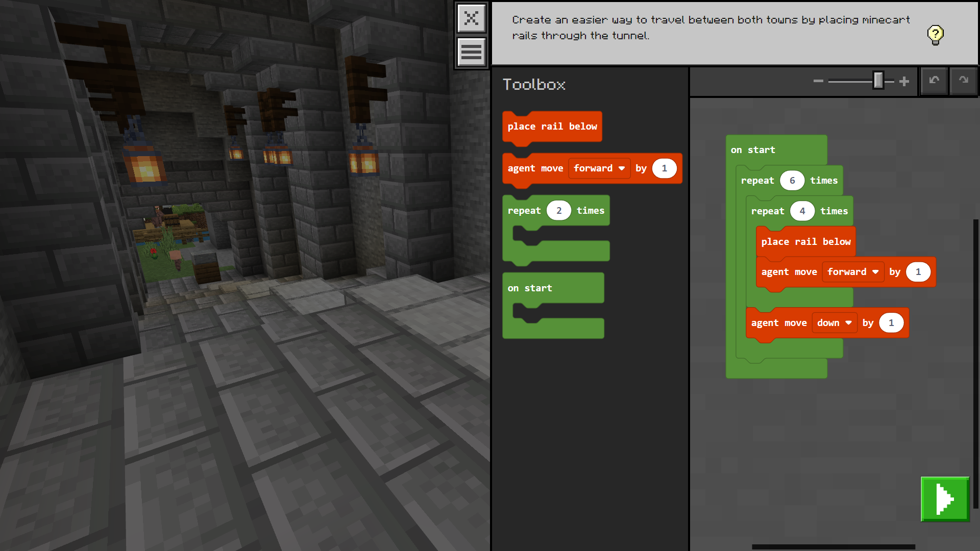
Task: Click workspace move down value 1 field
Action: click(x=891, y=323)
